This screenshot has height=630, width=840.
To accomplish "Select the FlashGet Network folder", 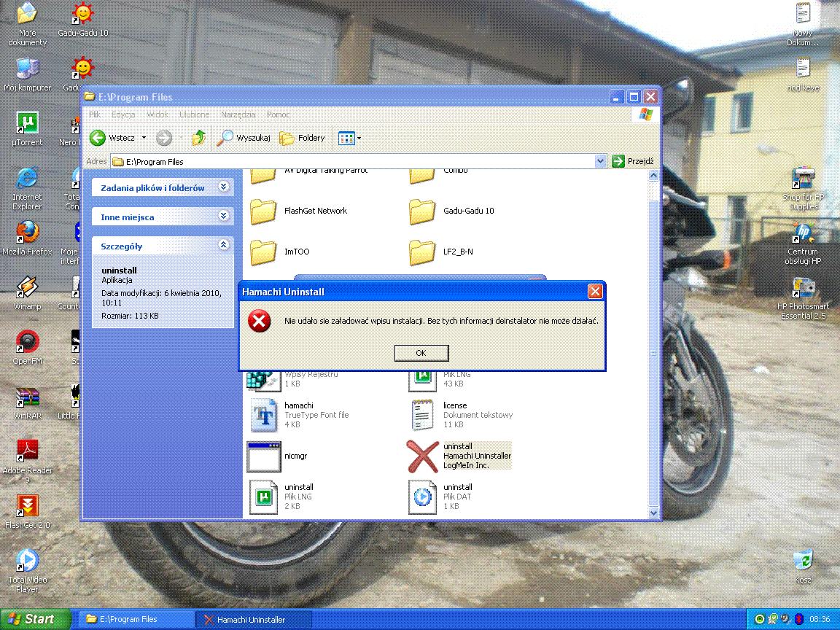I will pos(299,211).
